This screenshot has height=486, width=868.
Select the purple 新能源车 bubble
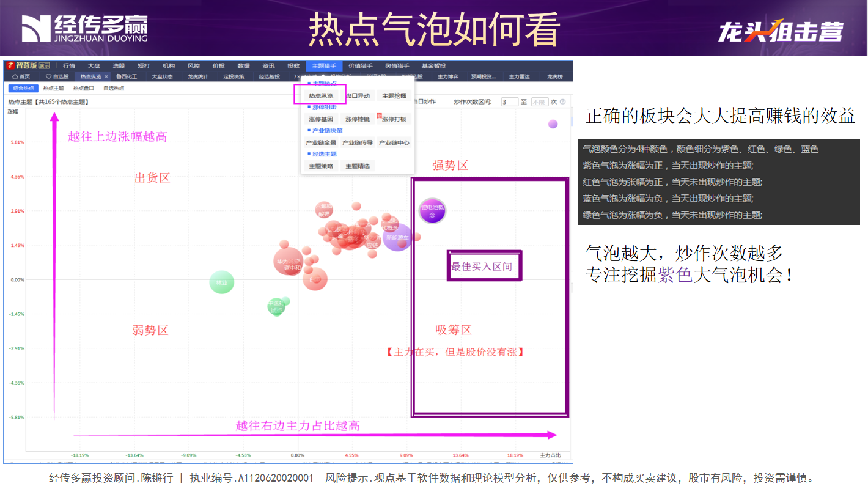pyautogui.click(x=397, y=237)
